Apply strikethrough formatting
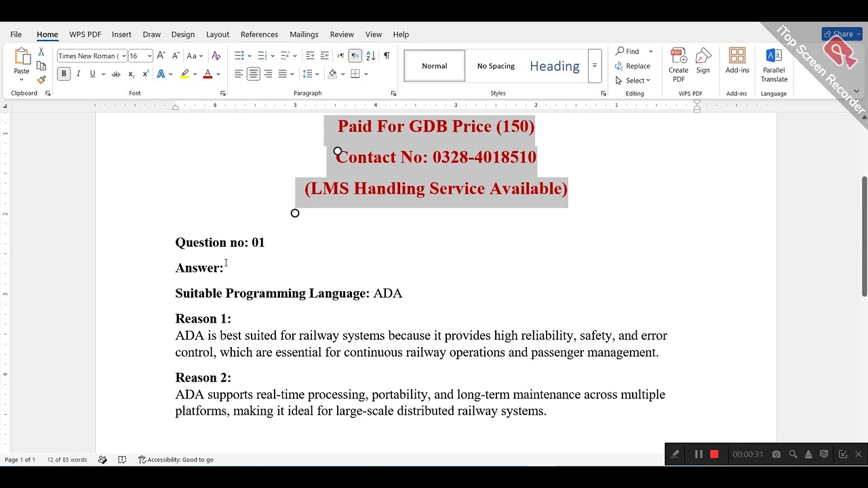 [116, 74]
